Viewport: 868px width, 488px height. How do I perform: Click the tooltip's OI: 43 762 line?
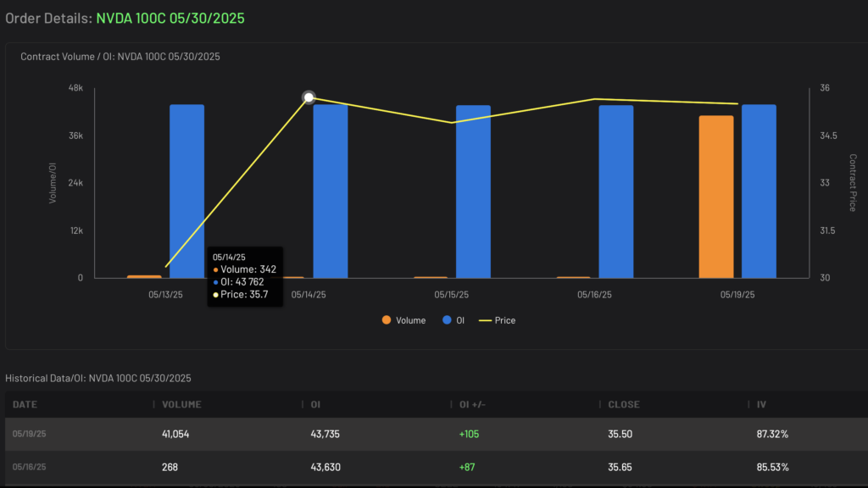pos(238,281)
